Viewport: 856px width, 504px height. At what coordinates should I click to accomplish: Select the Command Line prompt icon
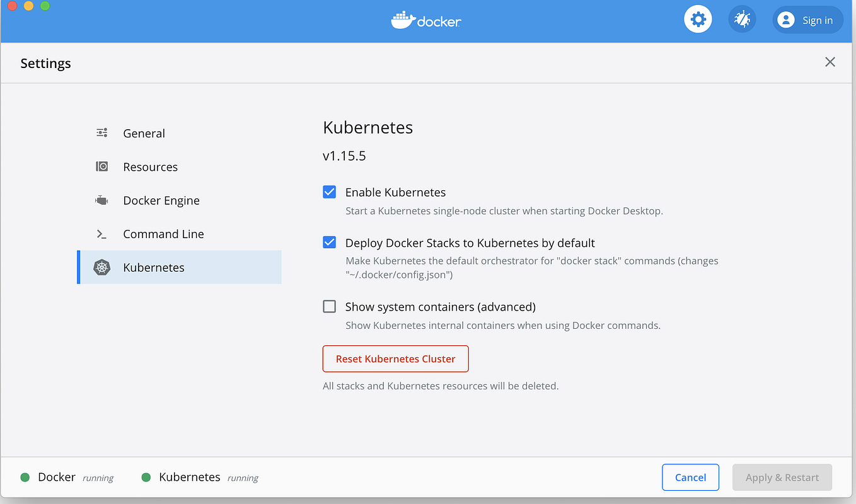[x=101, y=234]
